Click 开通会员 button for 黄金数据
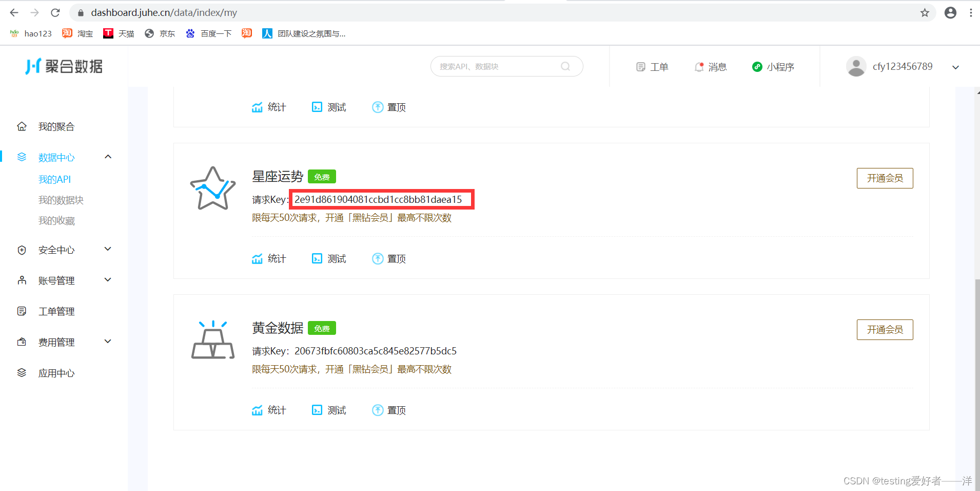This screenshot has height=491, width=980. coord(884,329)
